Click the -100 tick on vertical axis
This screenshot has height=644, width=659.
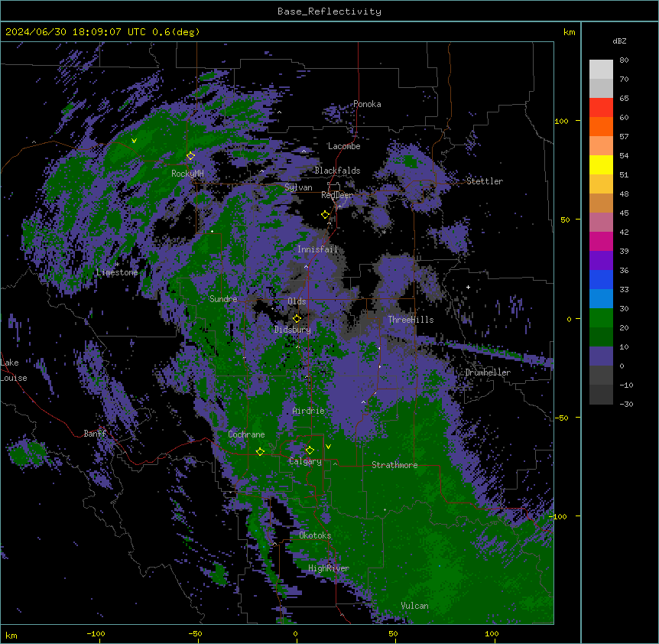click(559, 516)
